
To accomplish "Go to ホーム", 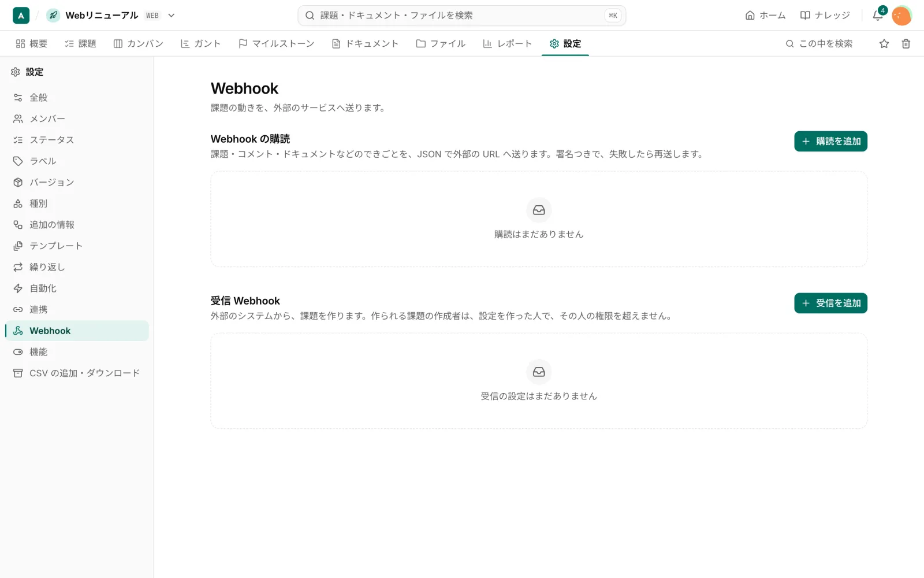I will coord(765,16).
